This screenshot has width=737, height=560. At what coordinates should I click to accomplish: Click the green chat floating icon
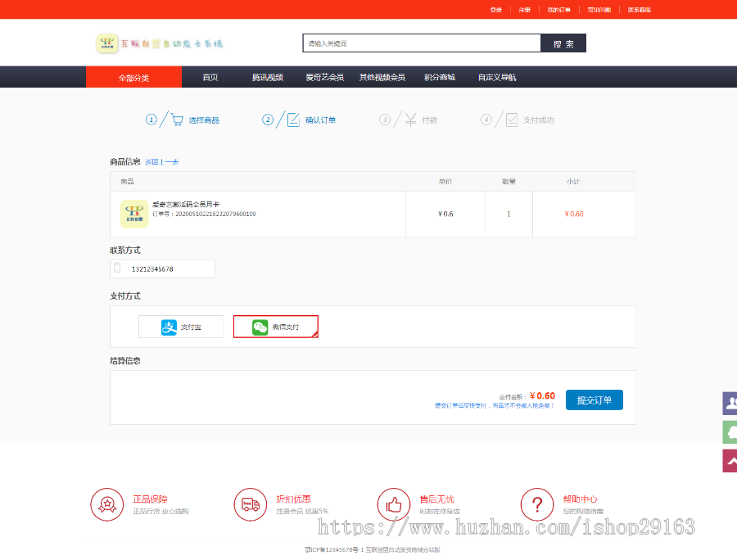click(730, 432)
